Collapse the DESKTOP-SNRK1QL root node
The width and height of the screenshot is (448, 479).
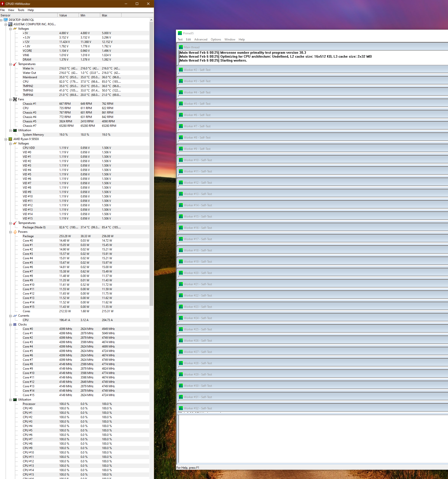[x=1, y=20]
